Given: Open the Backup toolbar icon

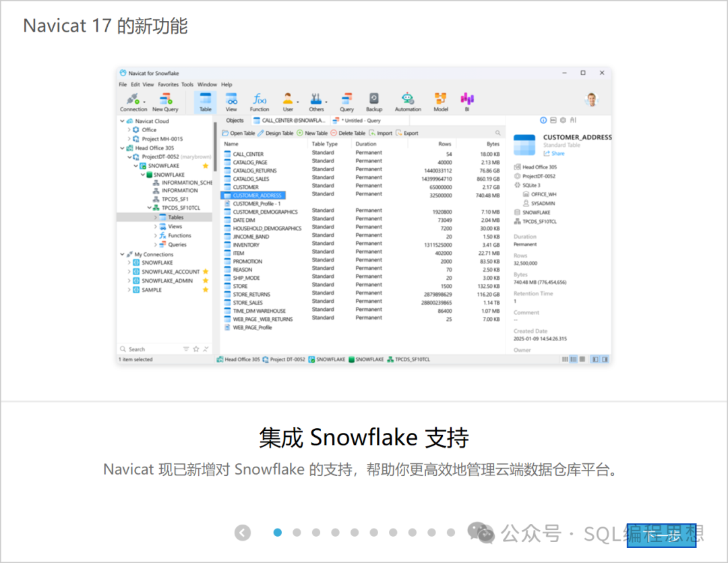Looking at the screenshot, I should coord(373,102).
